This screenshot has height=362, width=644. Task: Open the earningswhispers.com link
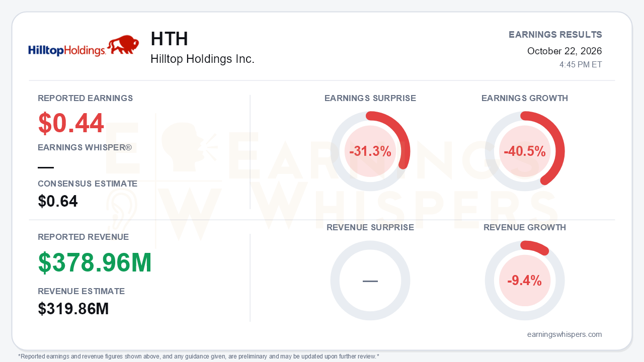[565, 334]
